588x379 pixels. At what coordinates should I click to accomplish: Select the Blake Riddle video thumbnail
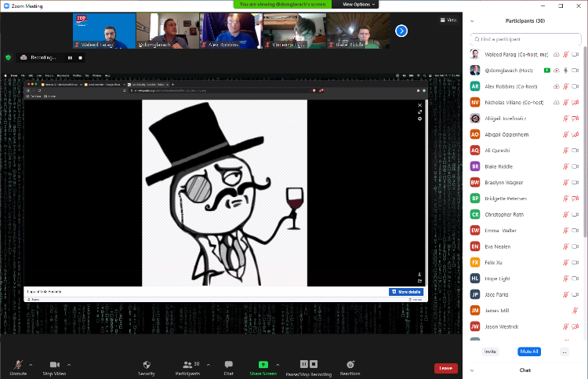tap(358, 31)
